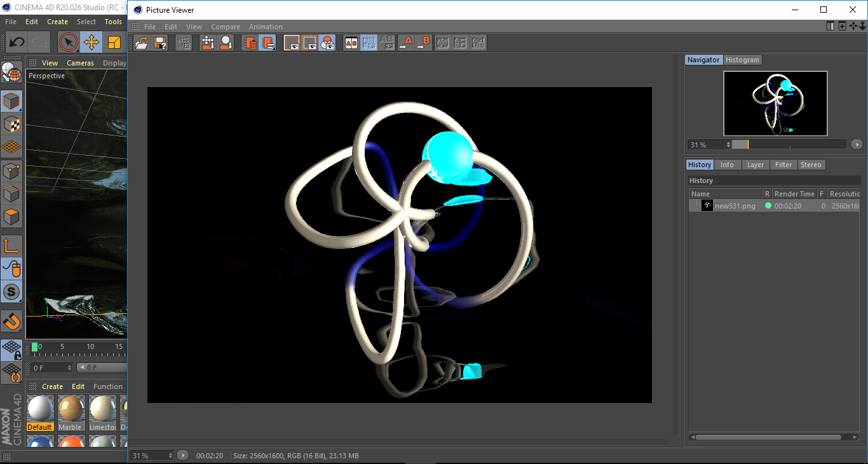Open View menu in Picture Viewer
The image size is (868, 464).
(x=194, y=27)
